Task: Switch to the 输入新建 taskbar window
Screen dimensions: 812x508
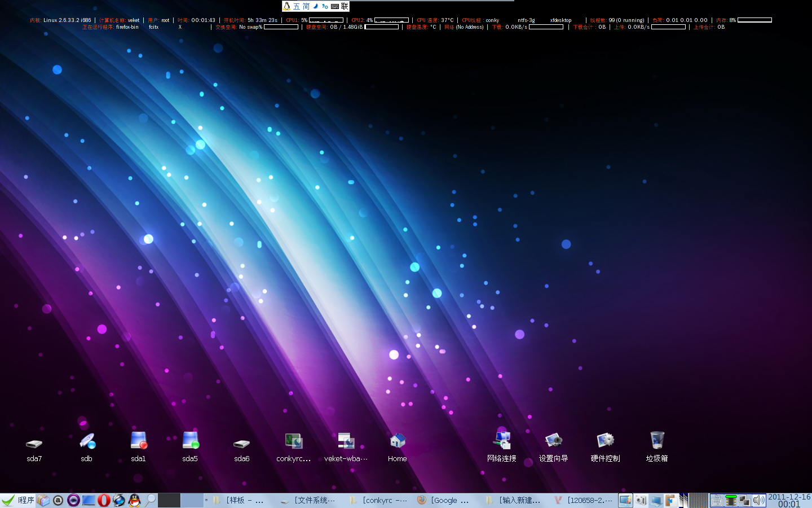Action: pos(513,500)
